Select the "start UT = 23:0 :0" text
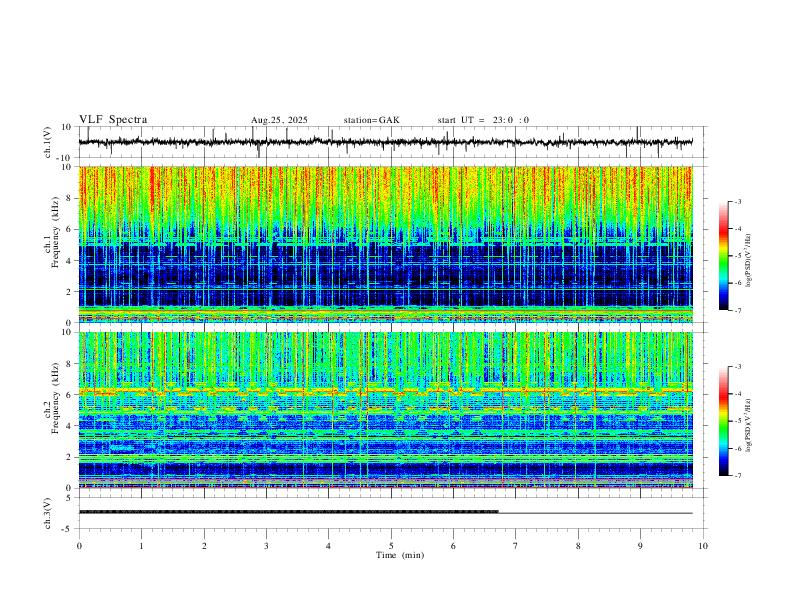The width and height of the screenshot is (792, 612). 483,120
